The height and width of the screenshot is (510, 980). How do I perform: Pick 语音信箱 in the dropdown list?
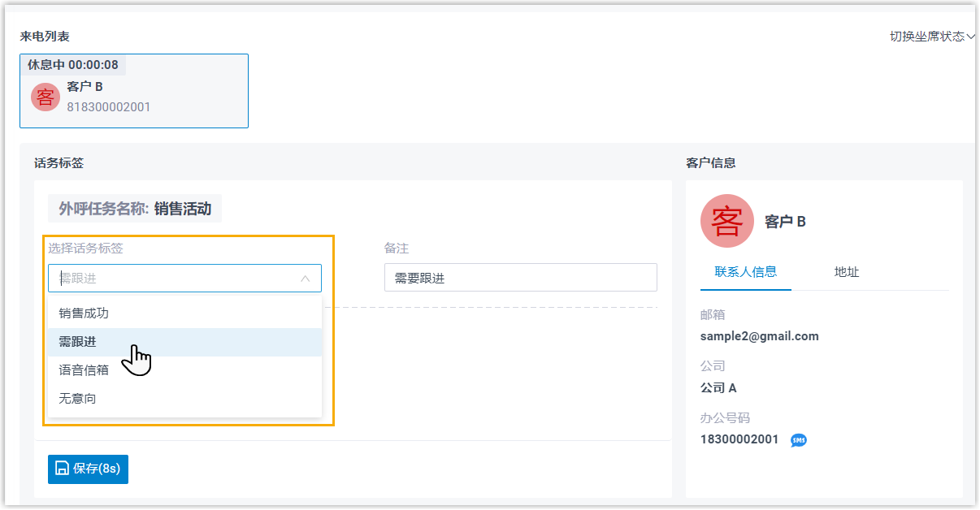84,370
